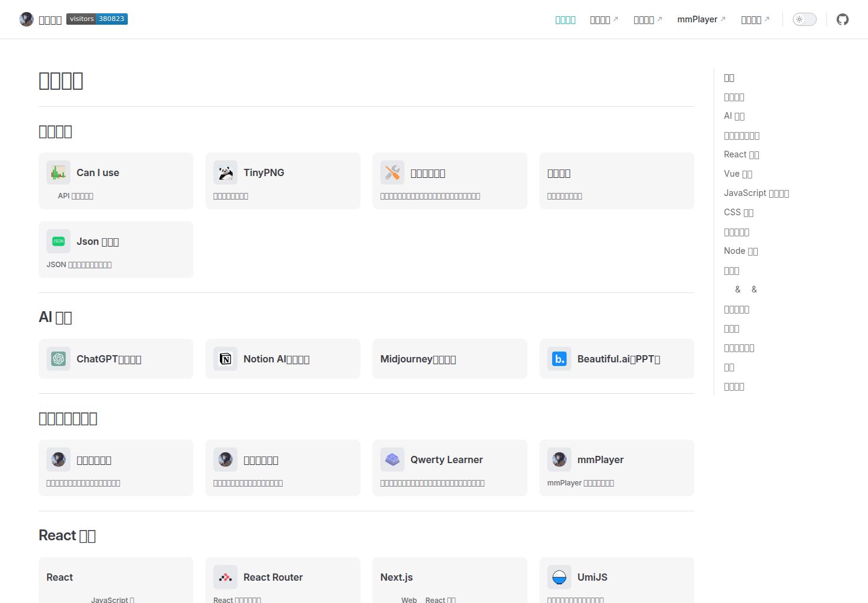Screen dimensions: 868x603
Task: Click the large AI section heading
Action: coord(55,317)
